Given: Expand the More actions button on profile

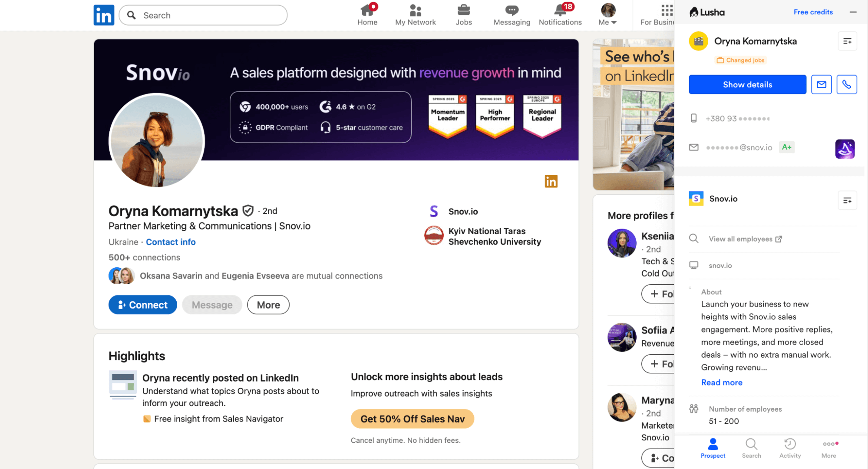Looking at the screenshot, I should tap(268, 305).
